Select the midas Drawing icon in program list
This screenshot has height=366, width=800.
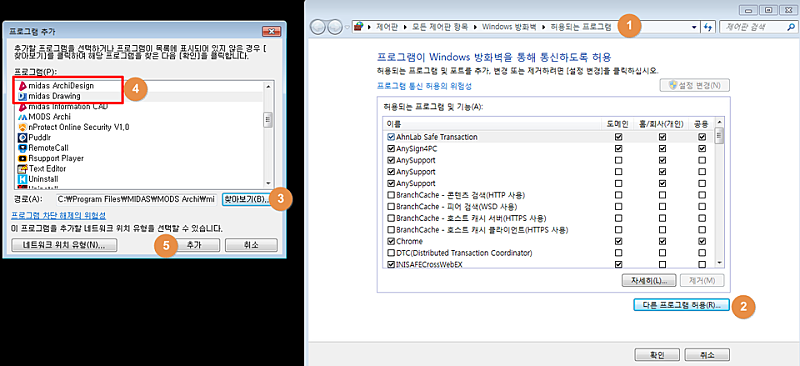[22, 96]
